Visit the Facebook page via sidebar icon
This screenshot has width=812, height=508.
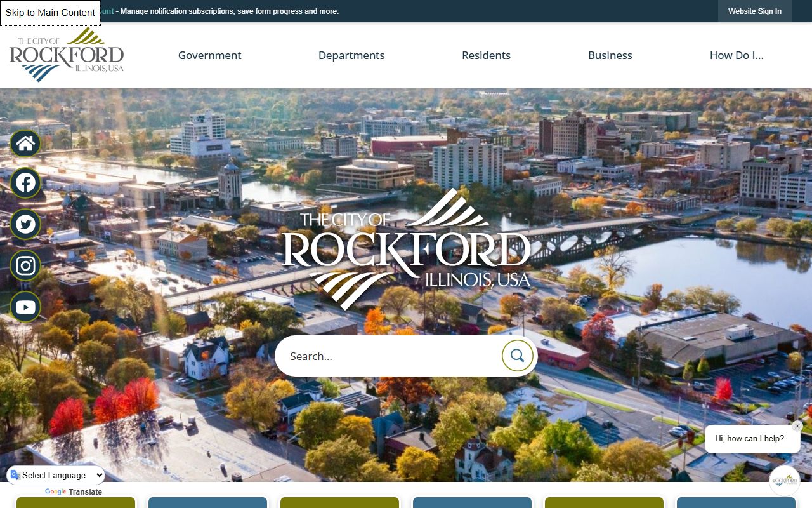coord(25,184)
